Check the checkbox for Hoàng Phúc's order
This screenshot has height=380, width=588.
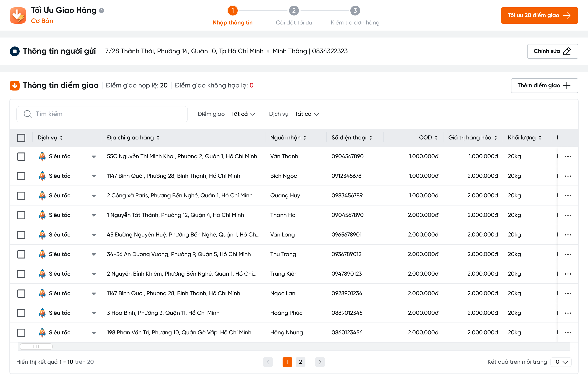(x=21, y=313)
